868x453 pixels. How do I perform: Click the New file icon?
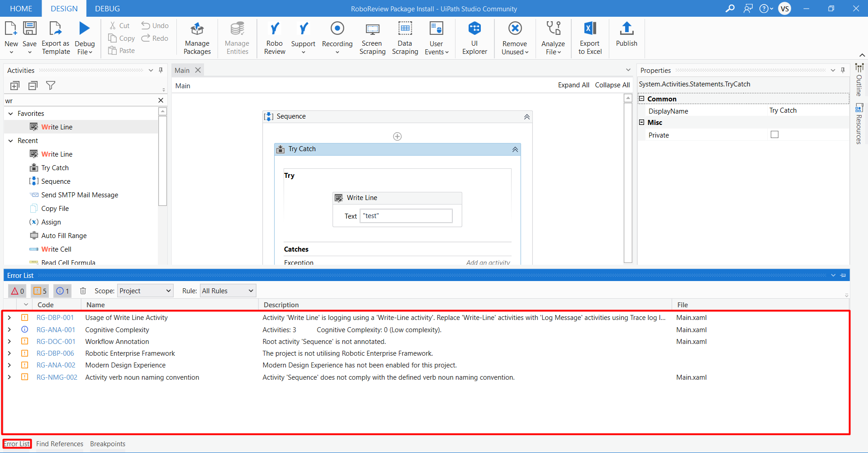point(11,29)
